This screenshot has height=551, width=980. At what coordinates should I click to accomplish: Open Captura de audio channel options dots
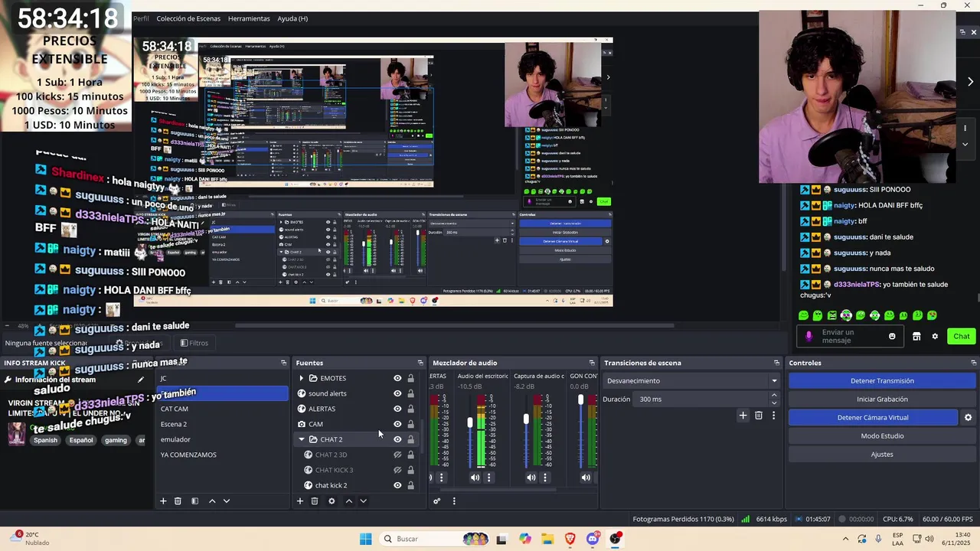545,478
